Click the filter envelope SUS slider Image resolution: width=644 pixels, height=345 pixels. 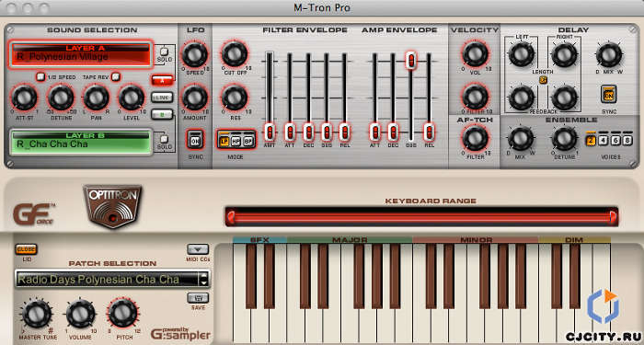click(327, 132)
